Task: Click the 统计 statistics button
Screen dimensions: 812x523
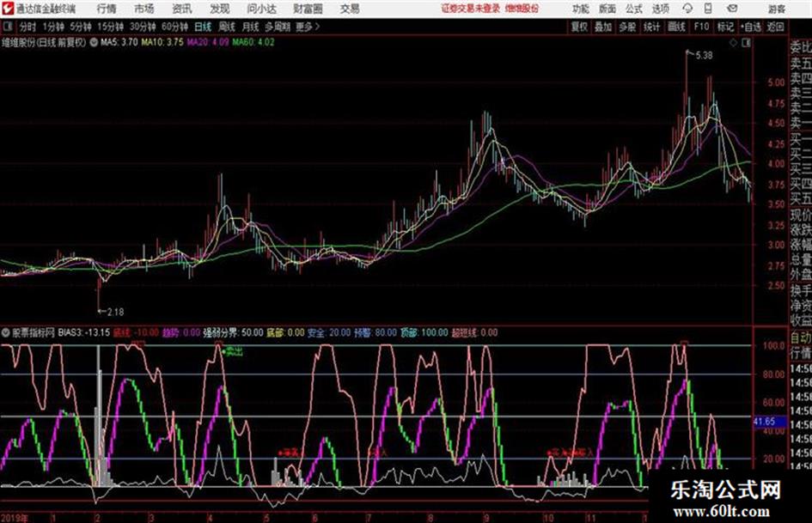Action: [651, 27]
